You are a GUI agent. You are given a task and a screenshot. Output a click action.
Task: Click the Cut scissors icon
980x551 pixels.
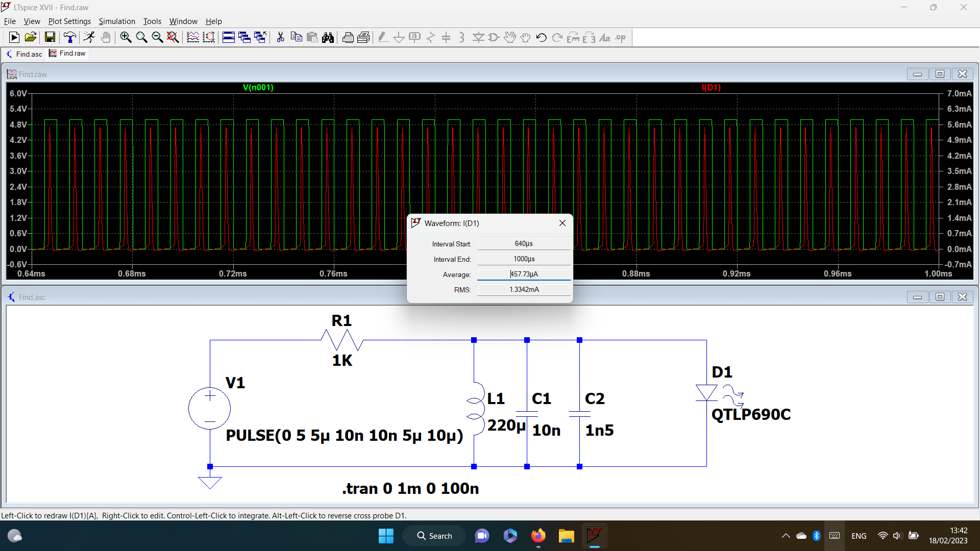pyautogui.click(x=280, y=37)
